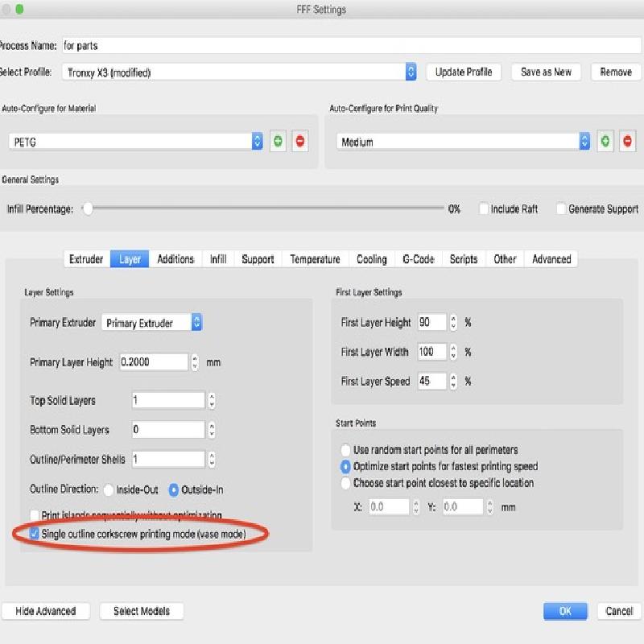Click the Remove profile button
Image resolution: width=644 pixels, height=644 pixels.
616,72
